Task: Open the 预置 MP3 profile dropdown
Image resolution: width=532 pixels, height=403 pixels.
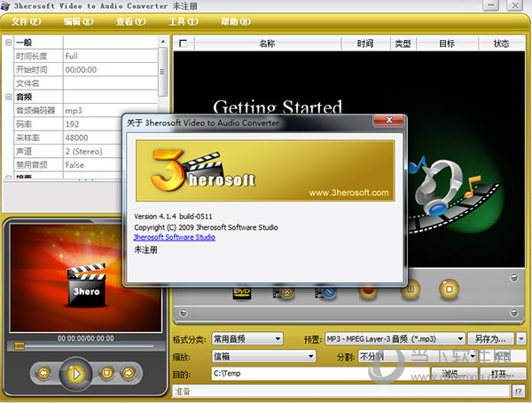Action: [x=395, y=339]
